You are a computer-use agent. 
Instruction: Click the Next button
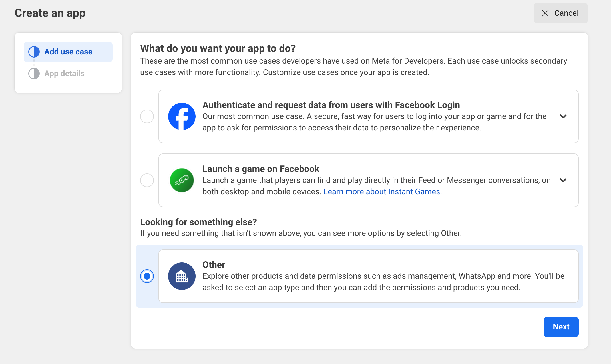click(x=561, y=327)
